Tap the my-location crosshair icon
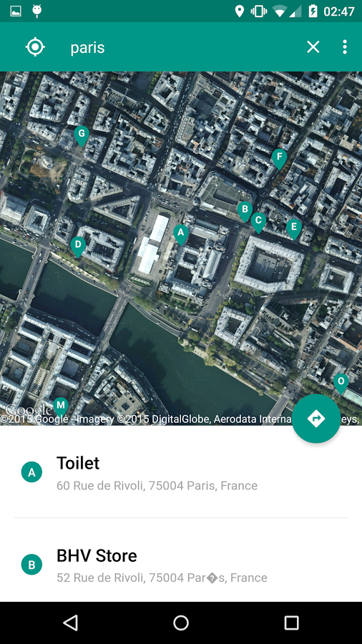The height and width of the screenshot is (644, 362). pos(35,47)
